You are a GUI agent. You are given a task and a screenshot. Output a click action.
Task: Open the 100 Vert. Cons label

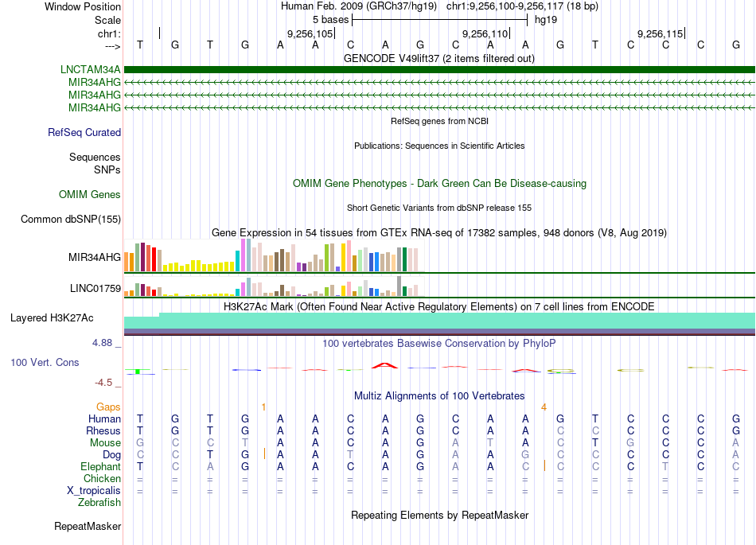click(x=45, y=362)
